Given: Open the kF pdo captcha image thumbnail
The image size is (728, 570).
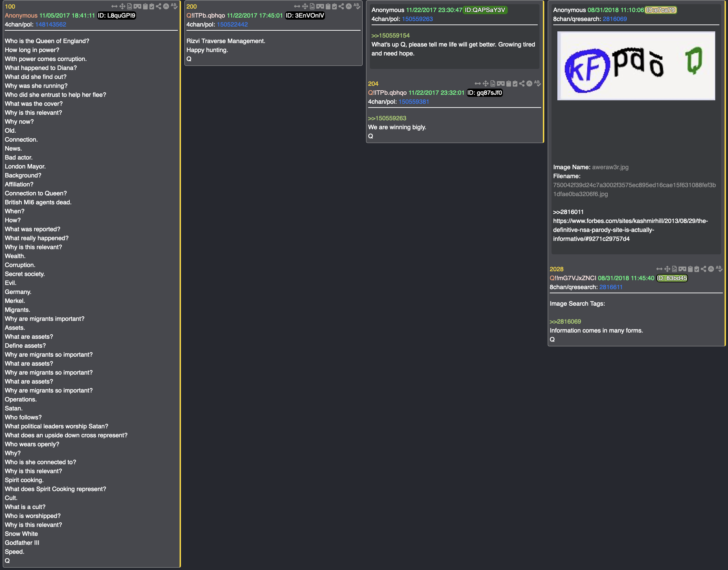Looking at the screenshot, I should 636,66.
